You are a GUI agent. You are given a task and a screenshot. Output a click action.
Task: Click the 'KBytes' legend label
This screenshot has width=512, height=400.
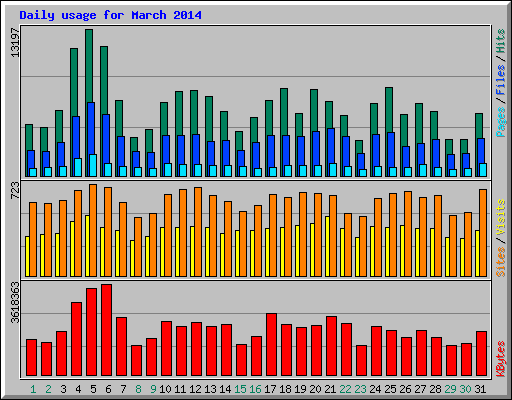click(501, 359)
